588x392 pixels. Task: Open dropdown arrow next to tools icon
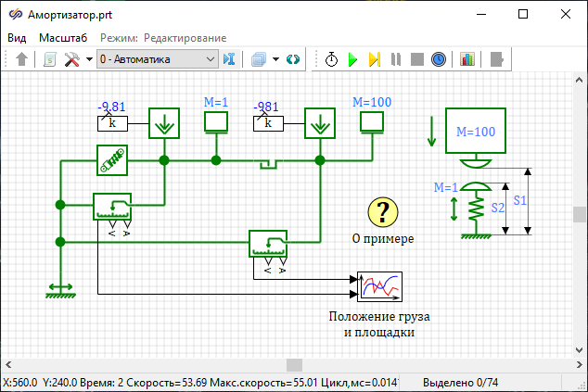coord(89,59)
